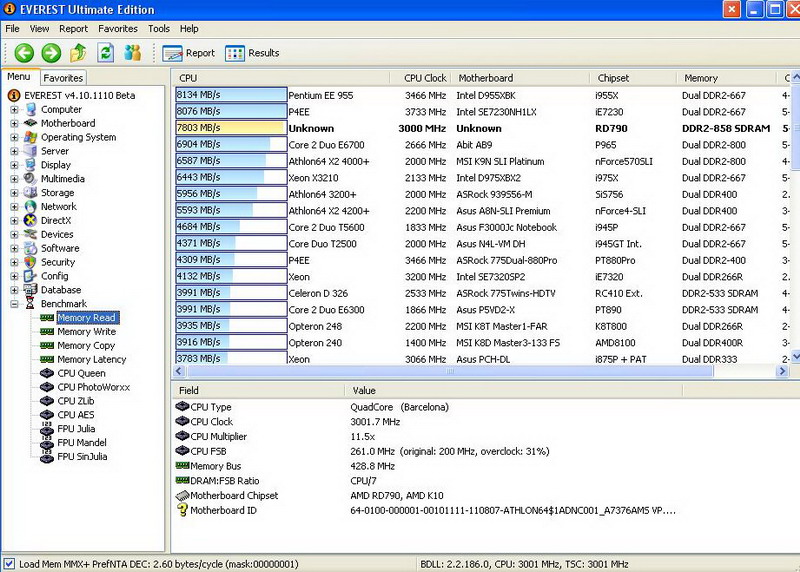The width and height of the screenshot is (800, 572).
Task: Expand the Database tree node
Action: tap(14, 290)
